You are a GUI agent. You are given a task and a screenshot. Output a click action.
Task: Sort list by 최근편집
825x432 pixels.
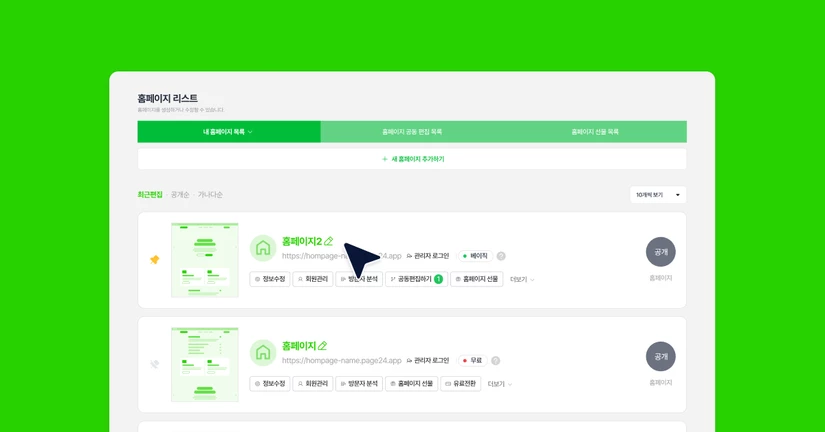150,195
